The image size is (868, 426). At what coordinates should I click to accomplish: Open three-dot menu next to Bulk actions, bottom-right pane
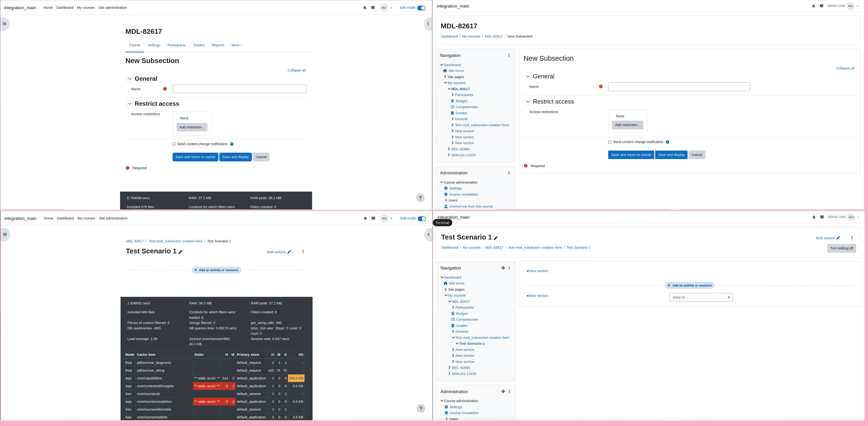[852, 238]
